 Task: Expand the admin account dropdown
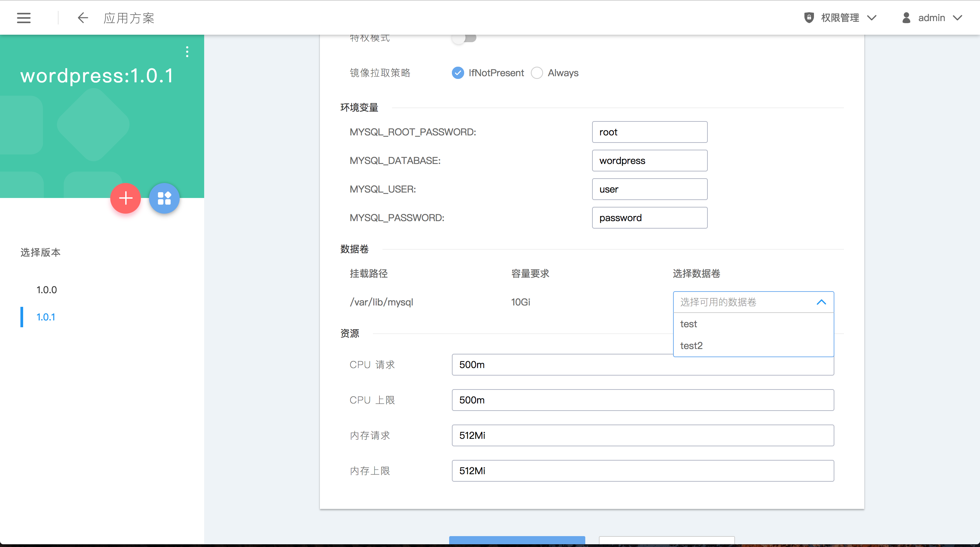point(957,17)
